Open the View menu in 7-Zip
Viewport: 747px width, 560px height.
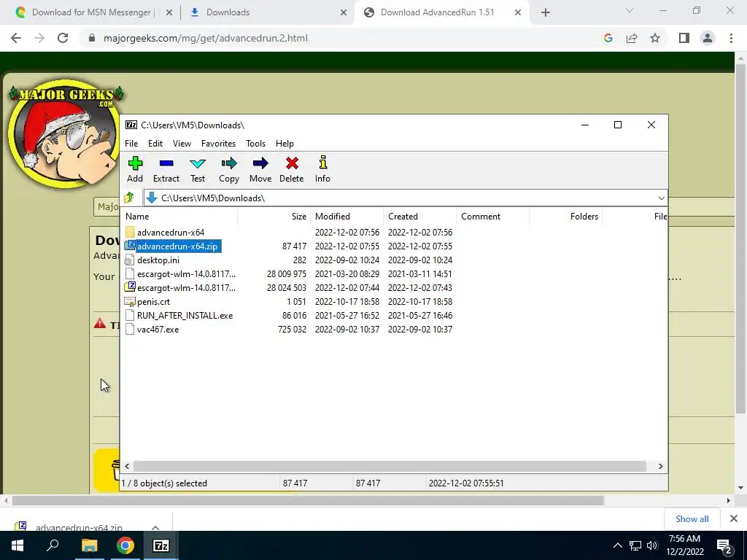tap(182, 144)
